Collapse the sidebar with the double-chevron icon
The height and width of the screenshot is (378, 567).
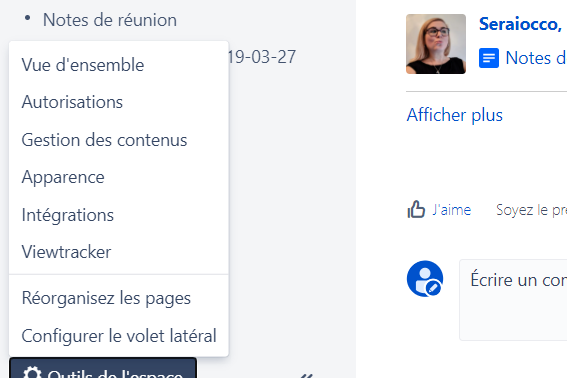click(x=307, y=375)
